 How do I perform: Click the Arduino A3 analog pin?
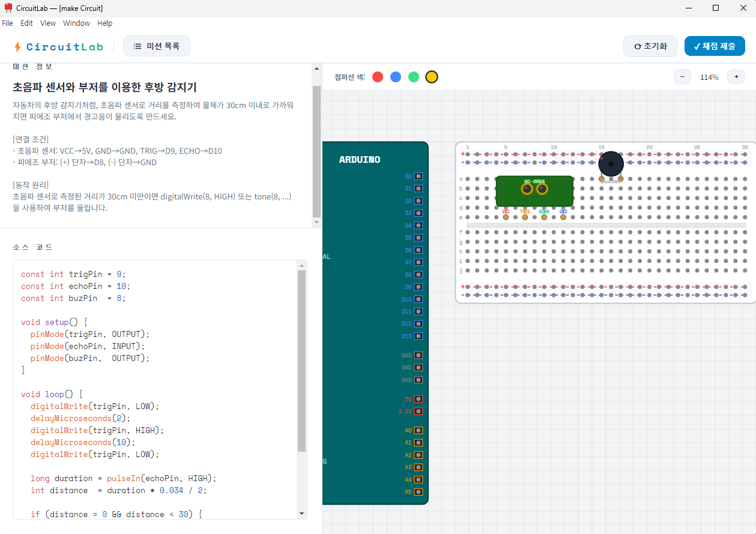point(419,467)
